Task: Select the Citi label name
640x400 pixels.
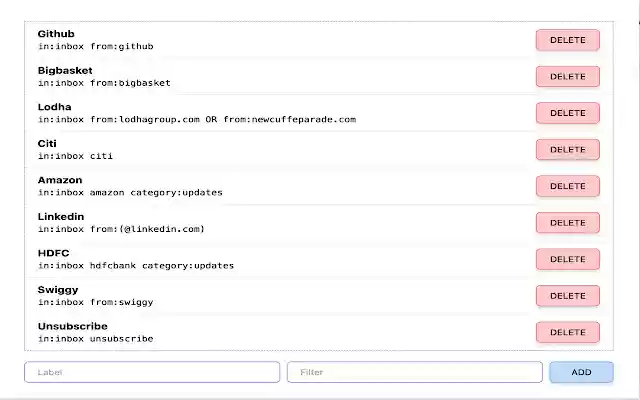Action: pos(47,144)
